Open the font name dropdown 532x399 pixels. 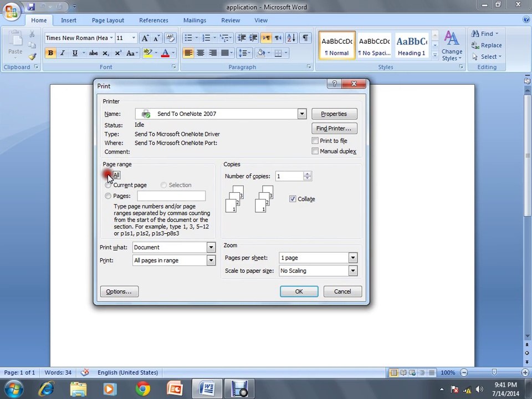[x=111, y=38]
